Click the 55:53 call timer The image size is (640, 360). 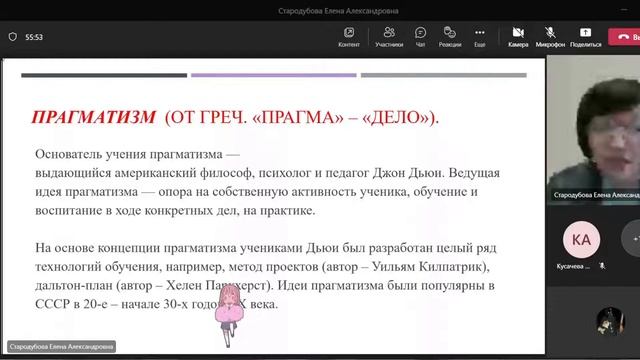click(x=34, y=37)
